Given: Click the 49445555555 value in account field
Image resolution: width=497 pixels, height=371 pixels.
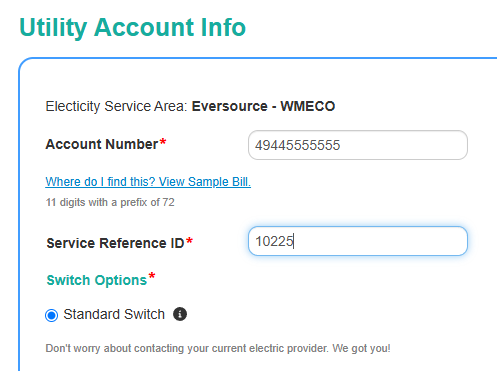Looking at the screenshot, I should tap(297, 145).
